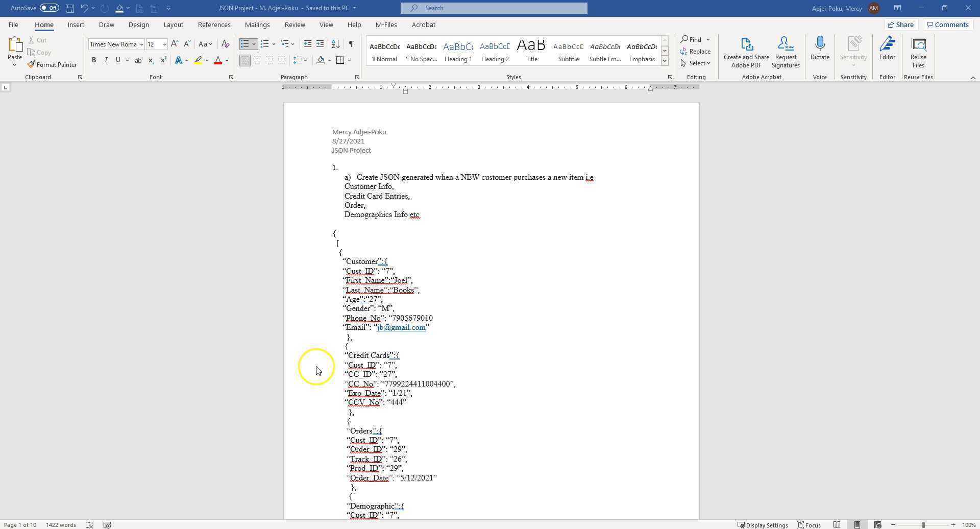Screen dimensions: 980x529
Task: Open the font name dropdown
Action: [x=141, y=44]
